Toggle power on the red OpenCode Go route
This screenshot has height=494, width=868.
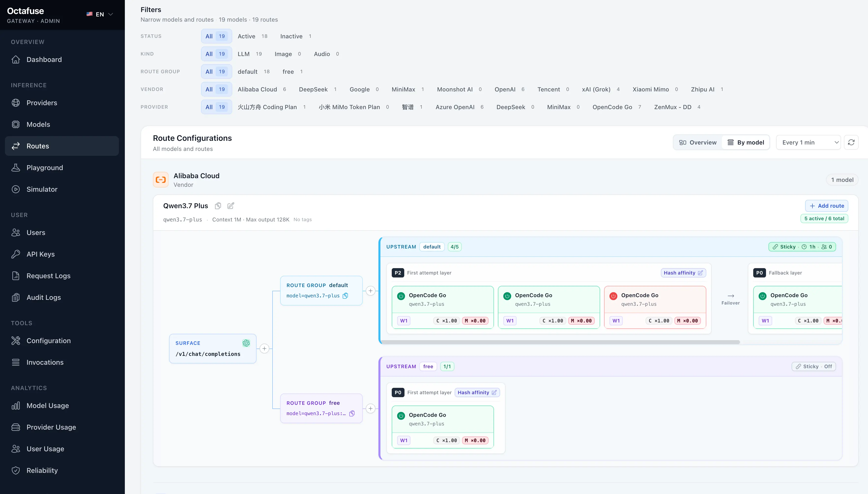(x=613, y=296)
